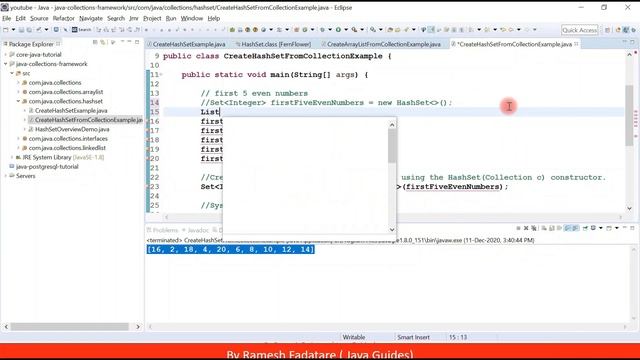Expand the Servers node
The image size is (640, 360).
click(x=6, y=176)
